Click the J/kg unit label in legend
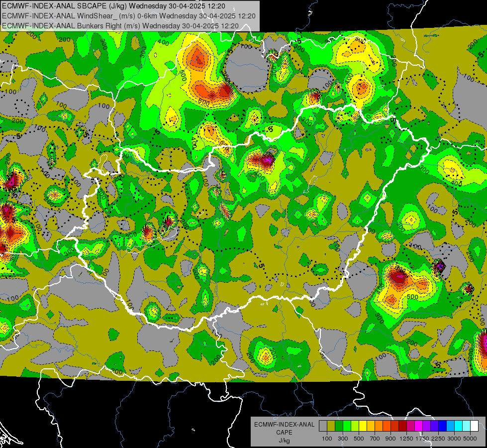The height and width of the screenshot is (448, 487). [x=284, y=441]
